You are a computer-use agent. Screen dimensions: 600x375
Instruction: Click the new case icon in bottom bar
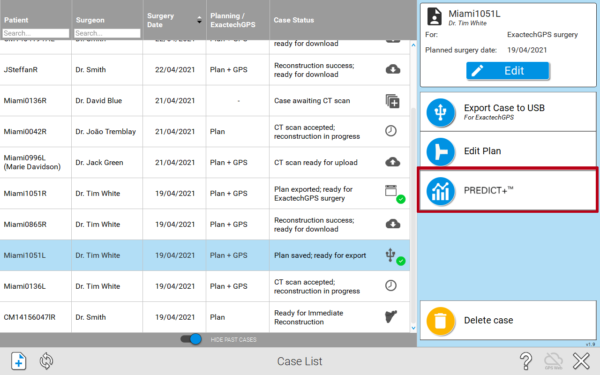point(18,361)
